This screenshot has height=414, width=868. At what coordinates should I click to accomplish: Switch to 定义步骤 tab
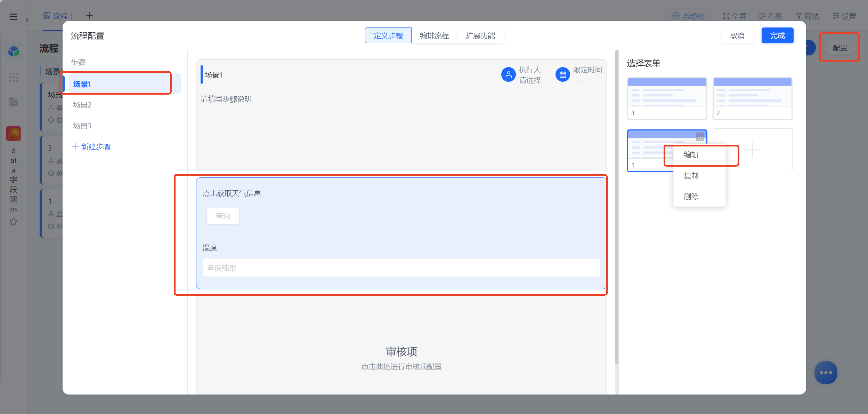388,35
